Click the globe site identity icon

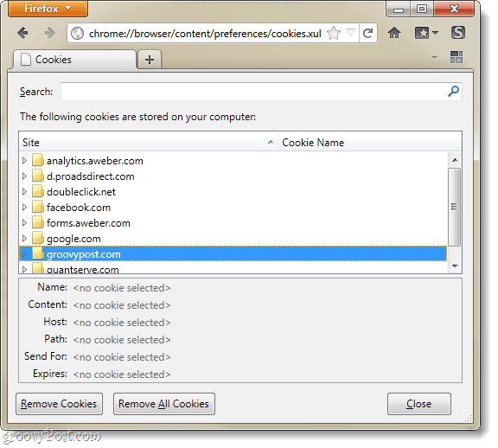(x=77, y=34)
